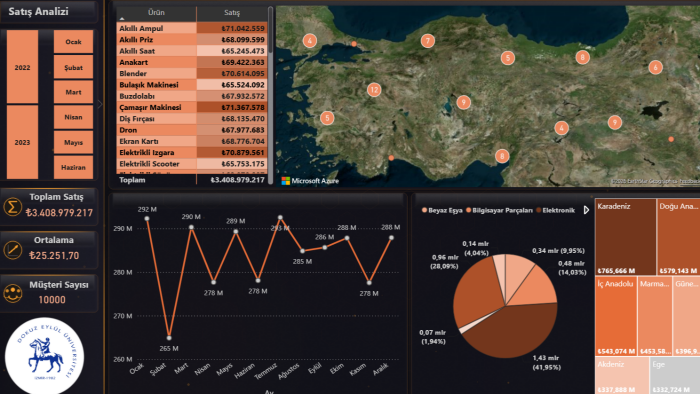Filter by Haziran month
This screenshot has width=700, height=394.
[x=73, y=167]
